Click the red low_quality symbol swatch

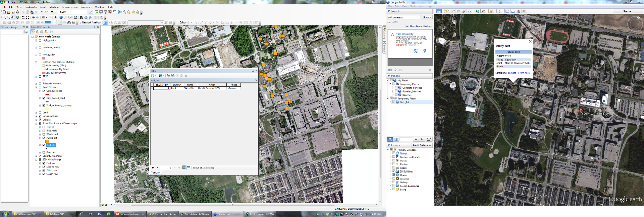click(43, 58)
